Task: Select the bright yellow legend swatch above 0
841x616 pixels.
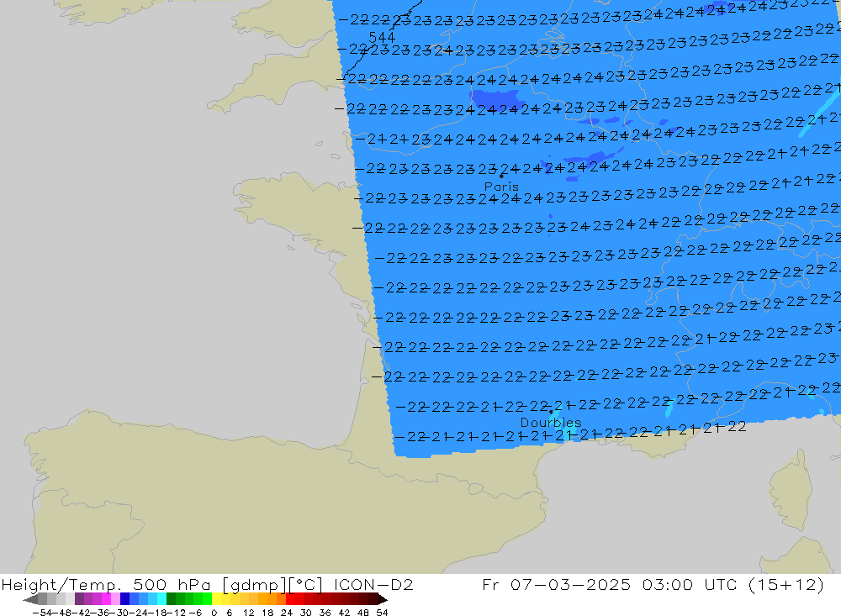Action: (217, 599)
